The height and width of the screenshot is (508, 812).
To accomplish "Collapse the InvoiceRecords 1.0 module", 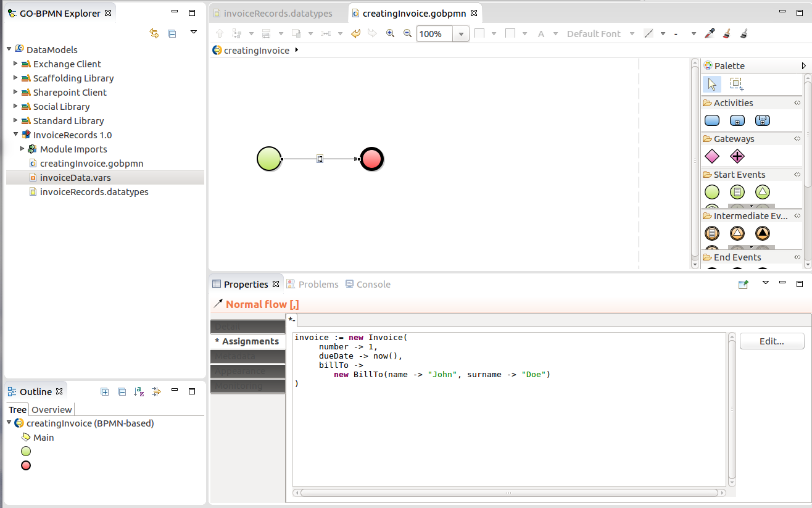I will (x=16, y=135).
